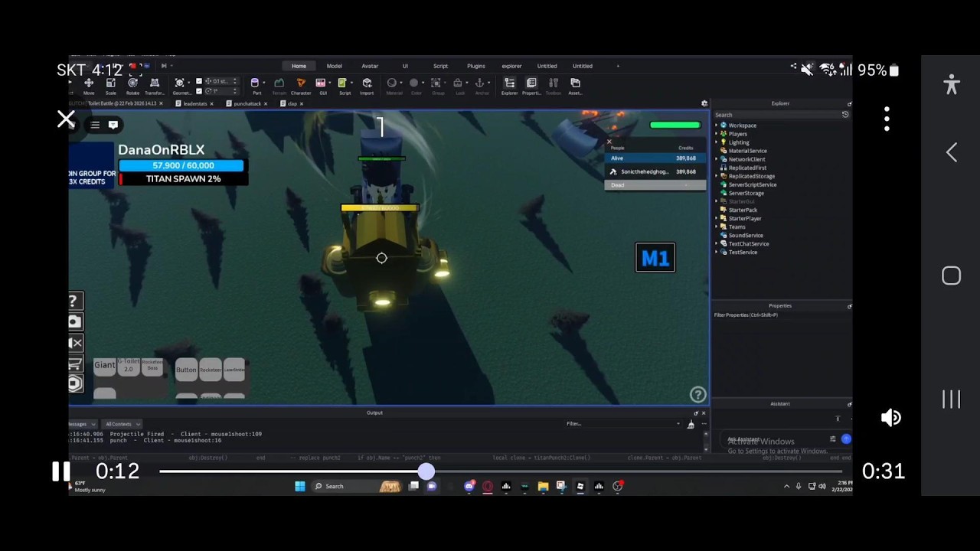Click the video seek bar handle
Screen dimensions: 980x551
click(x=426, y=471)
